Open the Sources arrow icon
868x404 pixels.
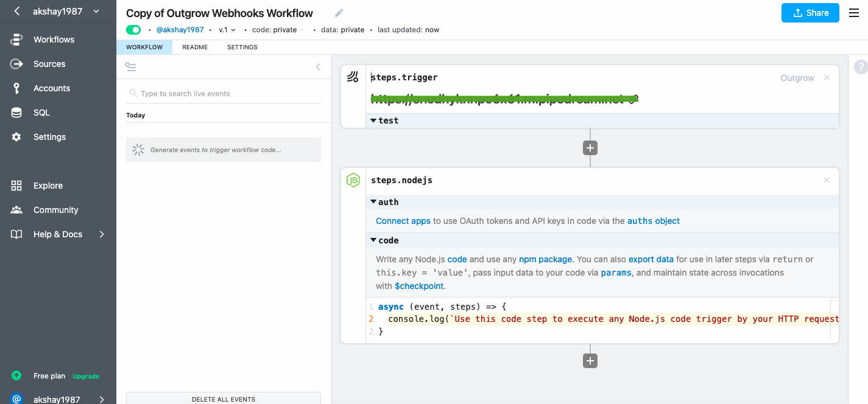(16, 64)
